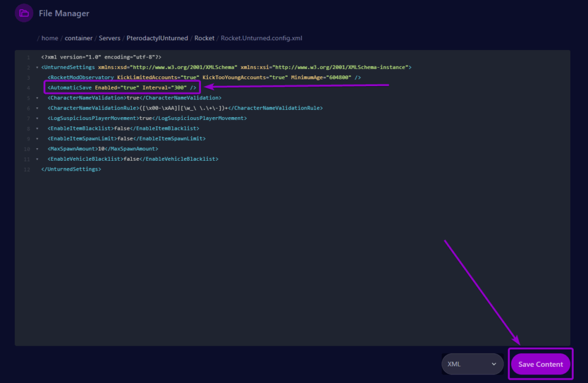Open the PterodactylUnturned breadcrumb folder

pos(157,38)
